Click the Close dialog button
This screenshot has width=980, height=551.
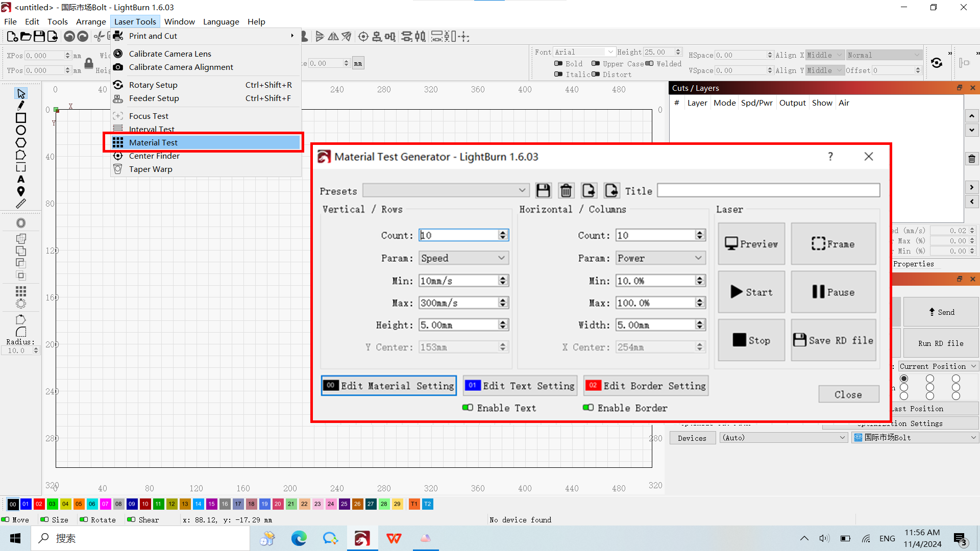coord(848,394)
